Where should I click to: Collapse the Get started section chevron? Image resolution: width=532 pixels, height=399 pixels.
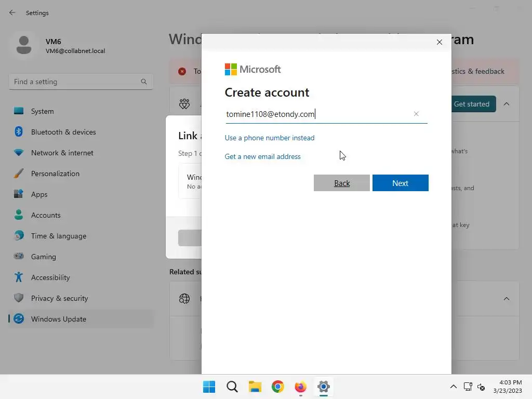click(507, 104)
